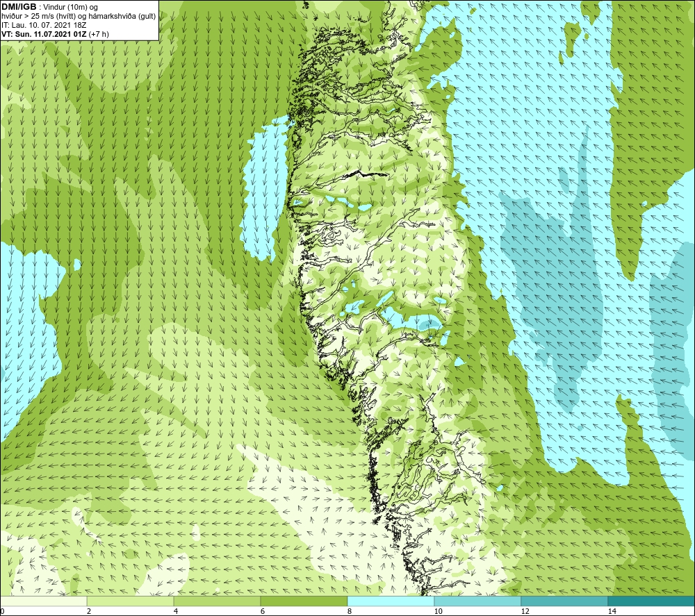This screenshot has width=695, height=616.
Task: Click the '0' scale label
Action: 2,611
